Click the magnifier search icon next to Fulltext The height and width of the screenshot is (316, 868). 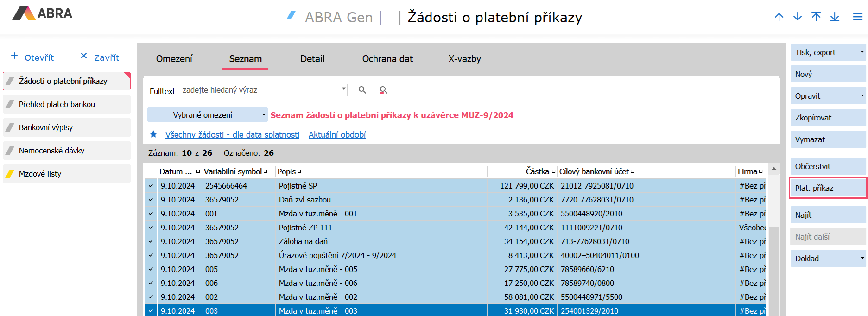[362, 90]
